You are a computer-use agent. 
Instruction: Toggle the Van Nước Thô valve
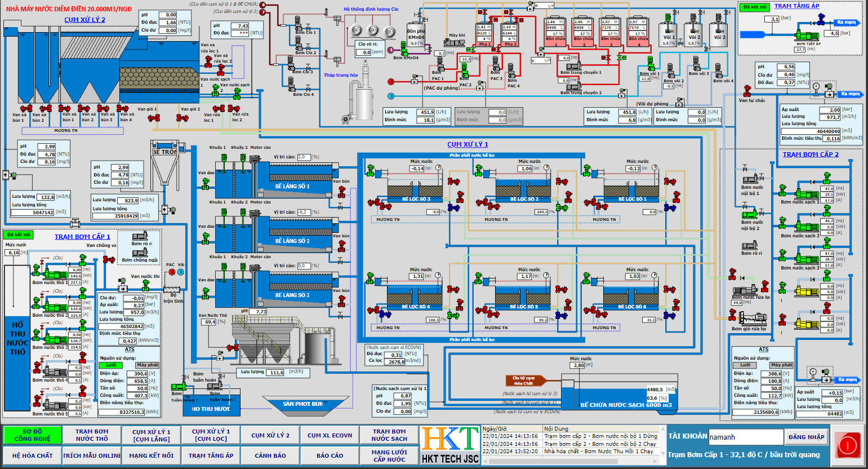(x=233, y=347)
